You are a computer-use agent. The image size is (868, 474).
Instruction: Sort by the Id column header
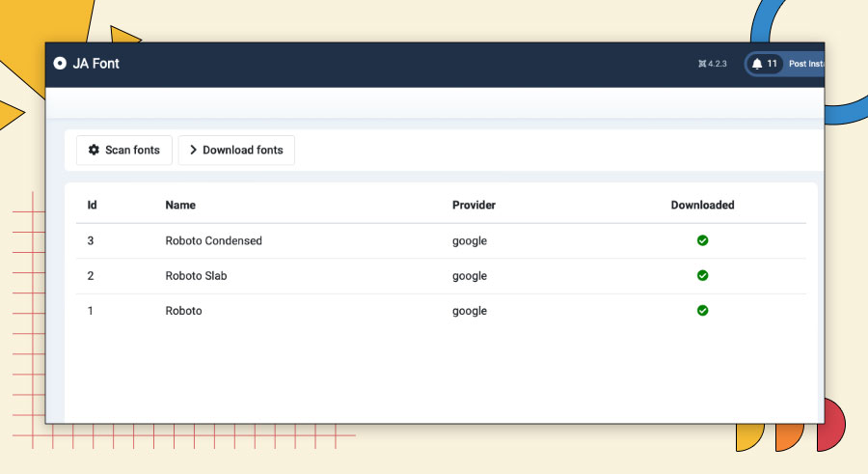pos(92,205)
